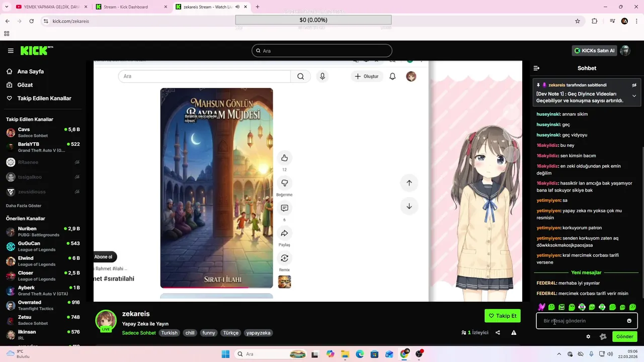The width and height of the screenshot is (644, 362).
Task: Click the Gönder button
Action: click(624, 337)
